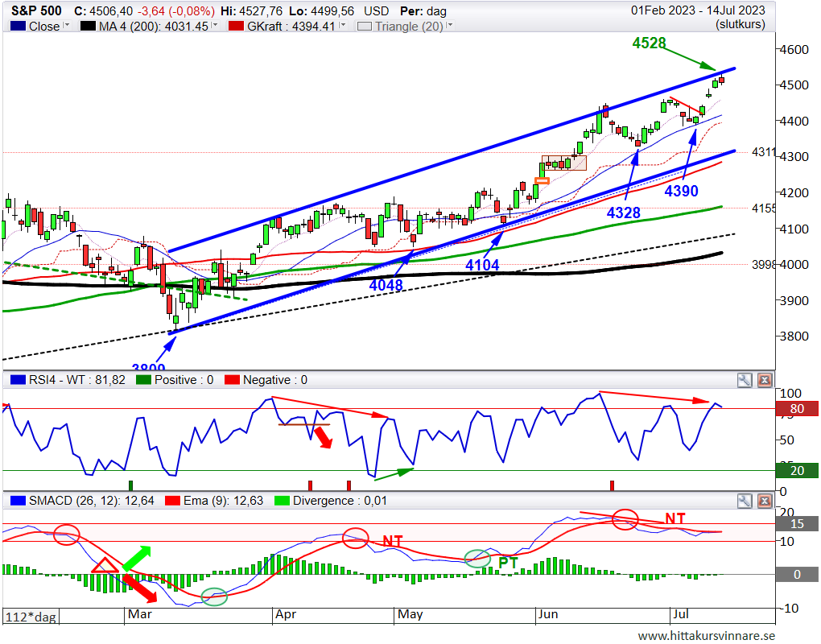821x644 pixels.
Task: Click the green Positive legend swatch
Action: (143, 380)
